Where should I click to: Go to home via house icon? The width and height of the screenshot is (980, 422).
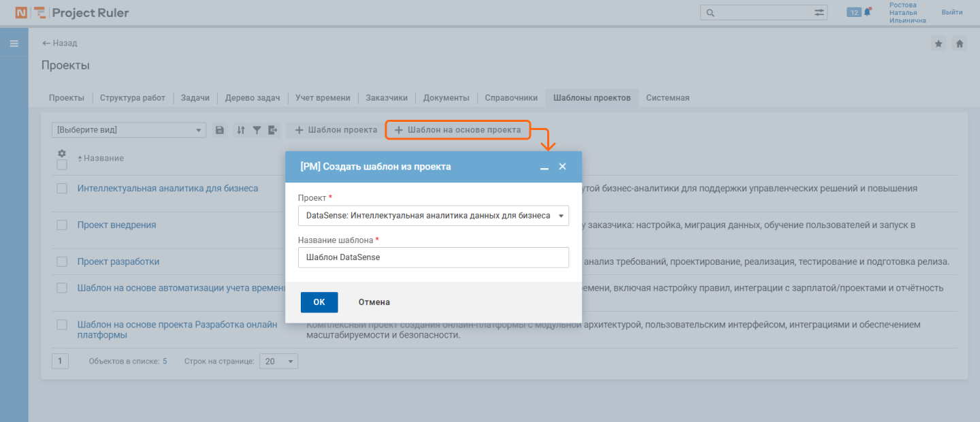pyautogui.click(x=960, y=44)
